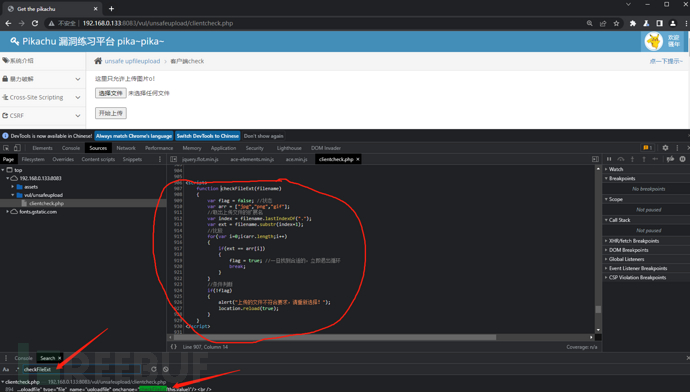
Task: Click the 开始上传 button
Action: coord(111,113)
